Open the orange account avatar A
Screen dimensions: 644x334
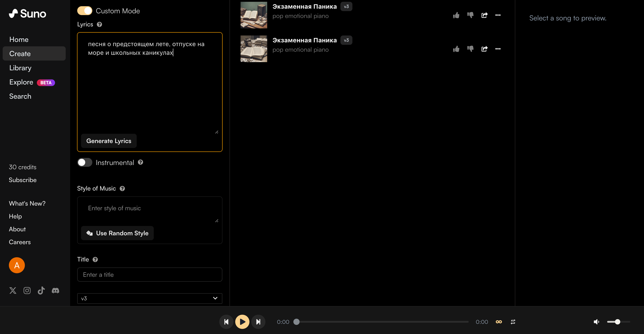coord(17,265)
